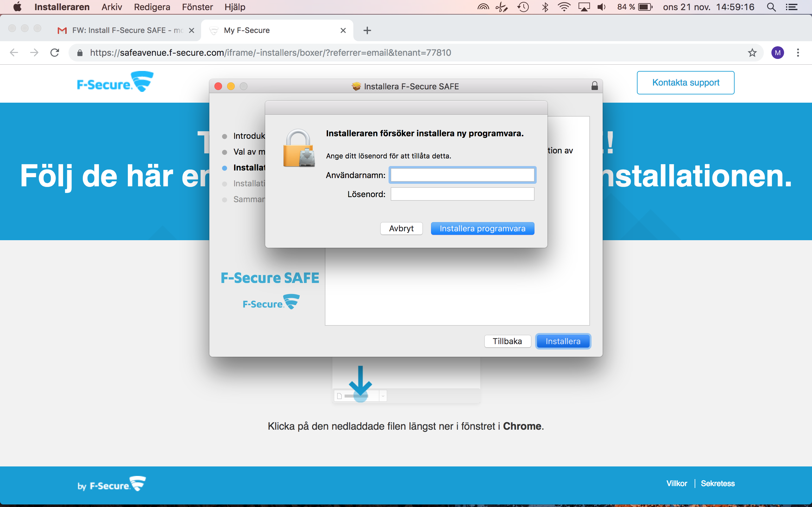Open Spotlight search in menu bar

pyautogui.click(x=771, y=7)
